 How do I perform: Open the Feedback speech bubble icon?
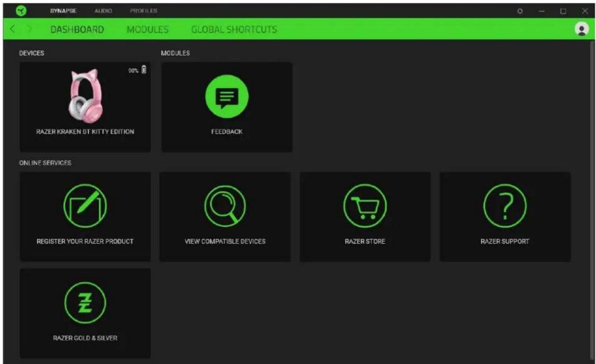pyautogui.click(x=227, y=96)
